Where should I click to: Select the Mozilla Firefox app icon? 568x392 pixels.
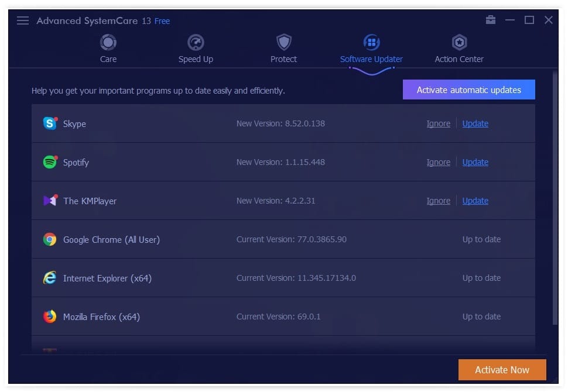click(x=50, y=317)
